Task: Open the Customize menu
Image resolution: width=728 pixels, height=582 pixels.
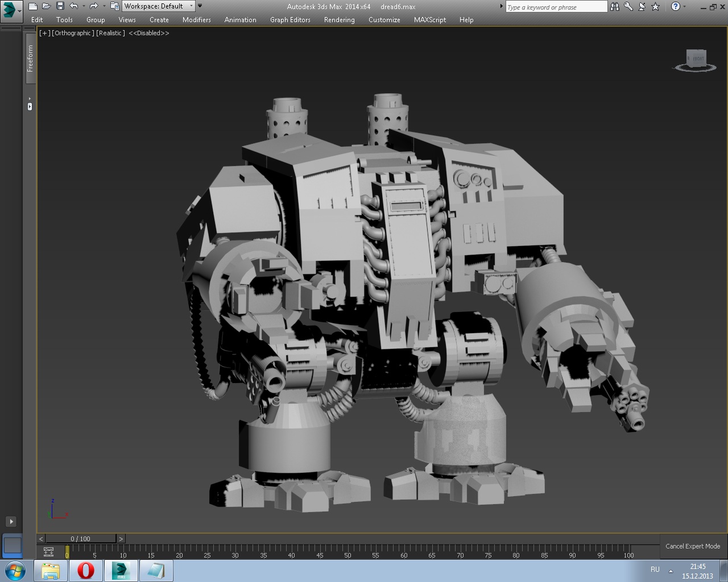Action: tap(384, 19)
